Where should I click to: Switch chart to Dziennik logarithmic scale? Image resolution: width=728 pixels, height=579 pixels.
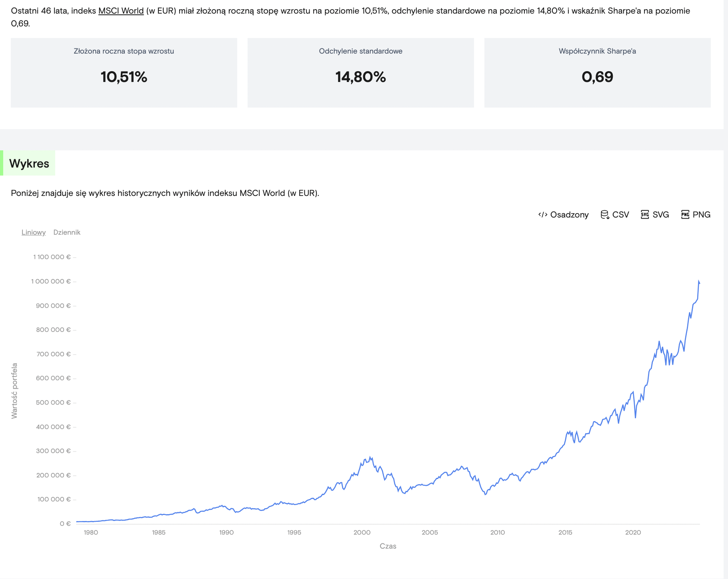pos(67,232)
